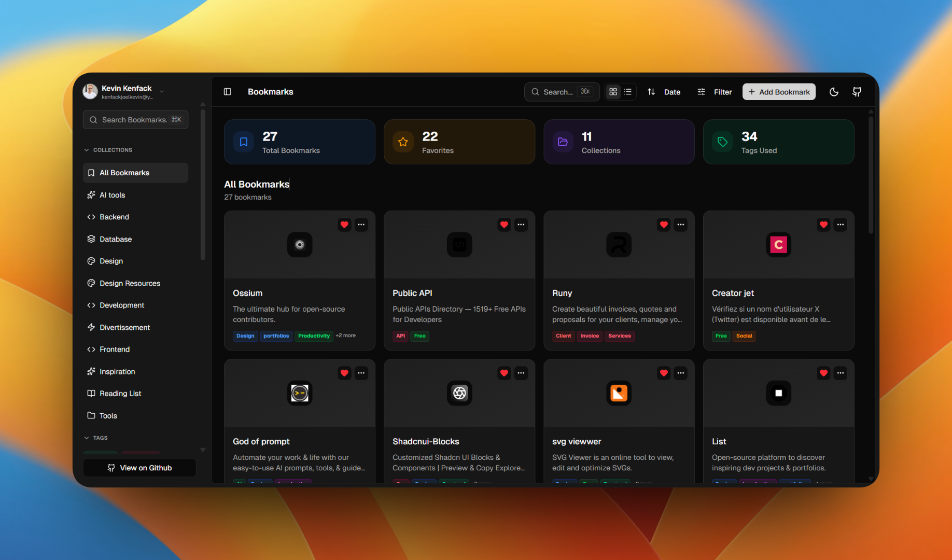The width and height of the screenshot is (952, 560).
Task: Click the Add Bookmark button
Action: pos(779,92)
